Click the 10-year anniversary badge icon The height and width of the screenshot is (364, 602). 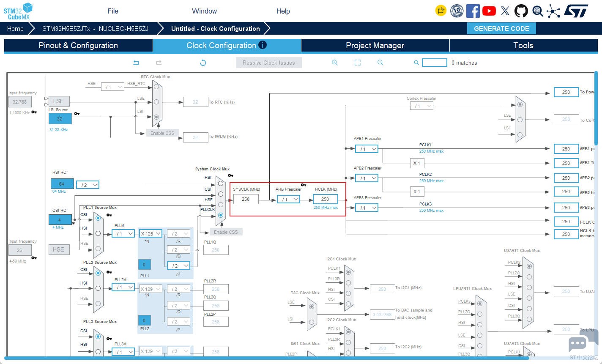[x=457, y=11]
